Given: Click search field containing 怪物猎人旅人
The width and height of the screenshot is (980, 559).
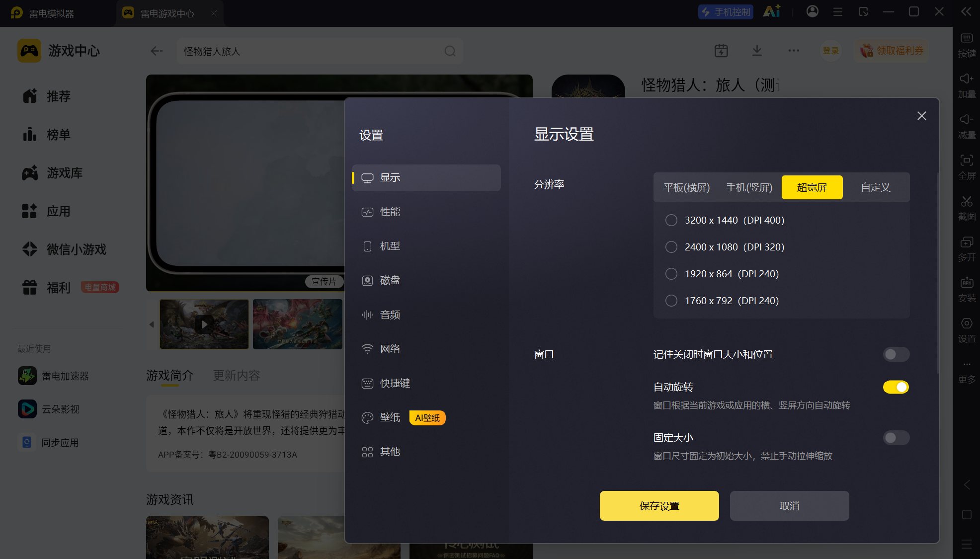Looking at the screenshot, I should [x=320, y=51].
